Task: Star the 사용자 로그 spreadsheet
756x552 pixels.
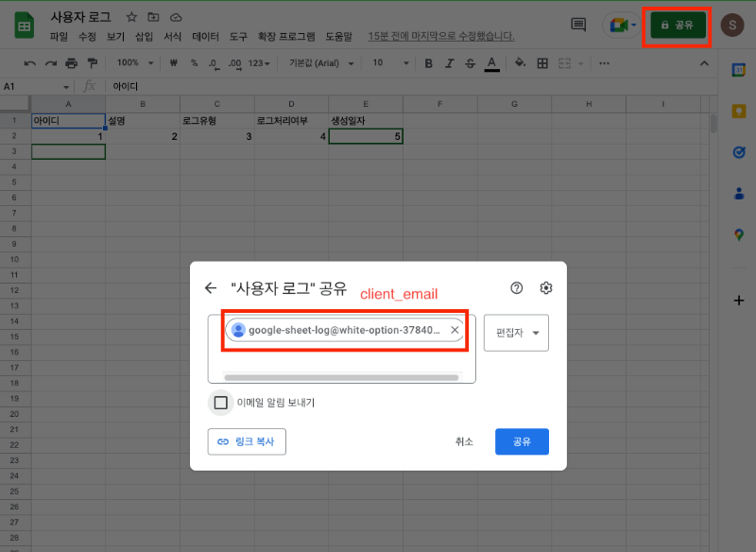Action: click(x=130, y=16)
